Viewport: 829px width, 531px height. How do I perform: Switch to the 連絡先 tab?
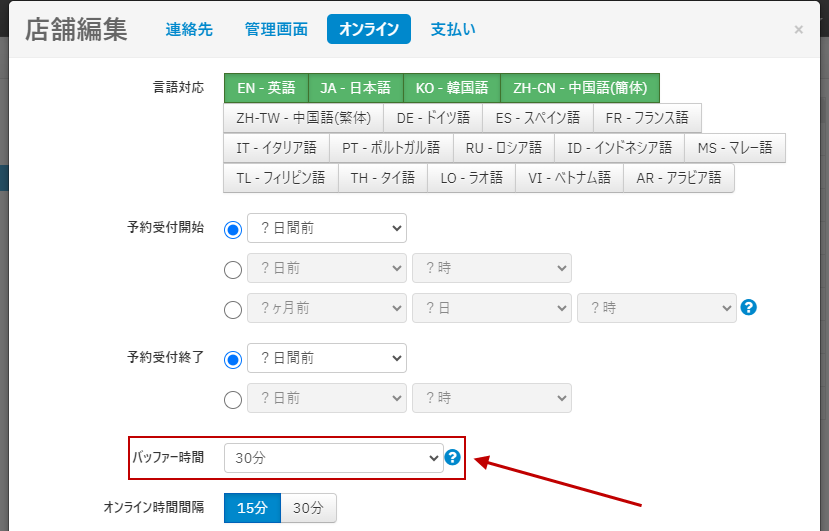(x=189, y=30)
